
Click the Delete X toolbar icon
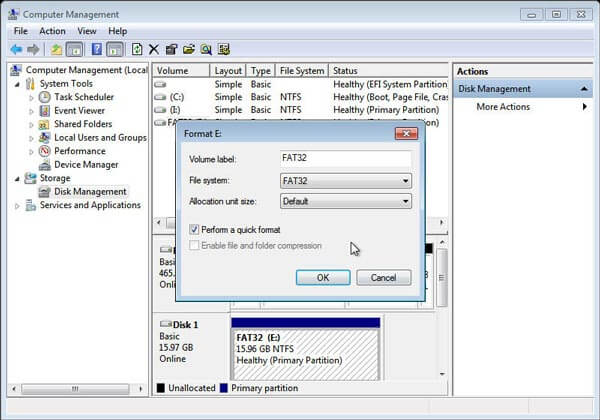click(154, 49)
